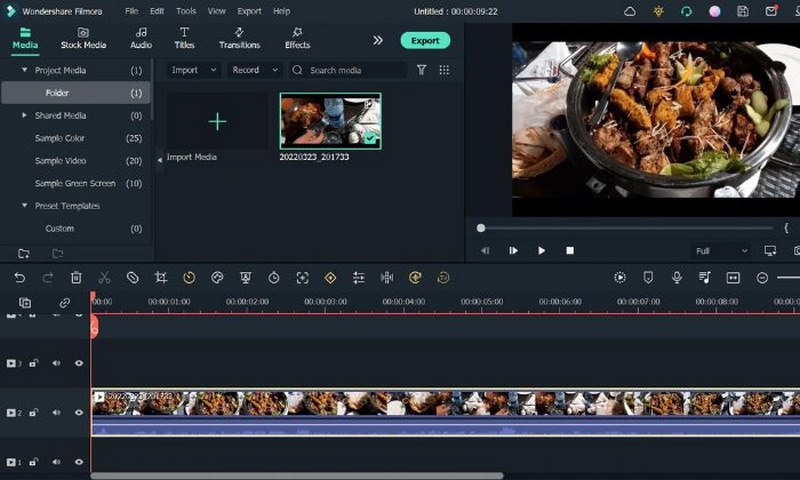Expand more tabs with double chevron
This screenshot has width=800, height=480.
coord(378,40)
